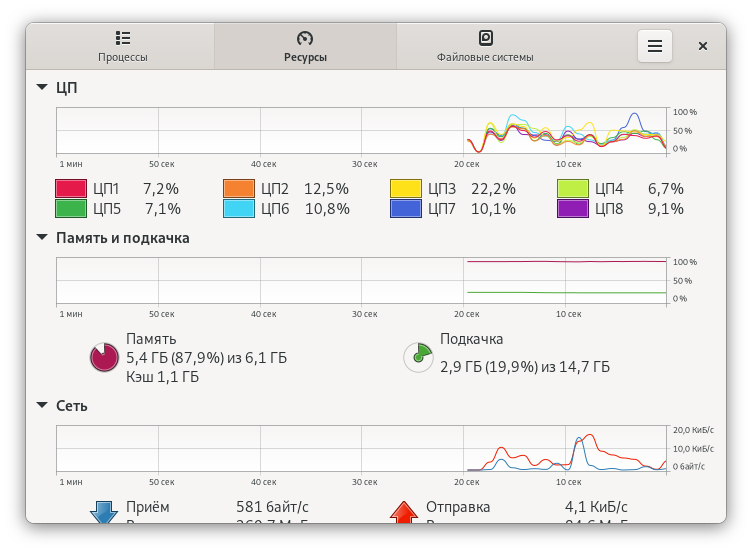The height and width of the screenshot is (552, 752).
Task: Click the memory usage pie icon
Action: [x=104, y=357]
